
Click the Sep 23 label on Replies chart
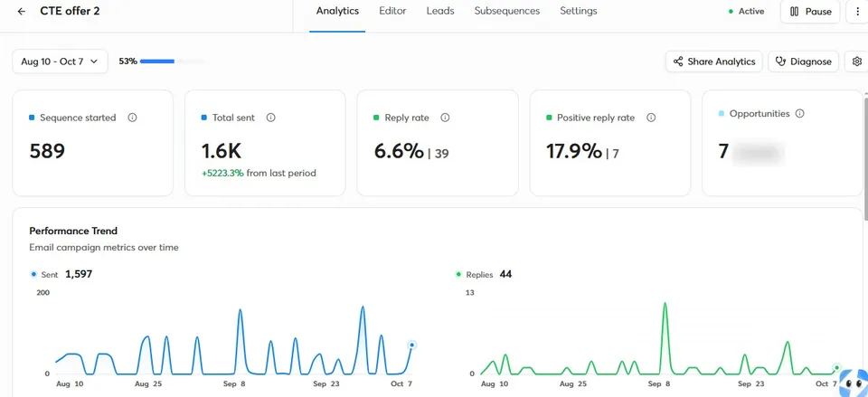point(751,383)
